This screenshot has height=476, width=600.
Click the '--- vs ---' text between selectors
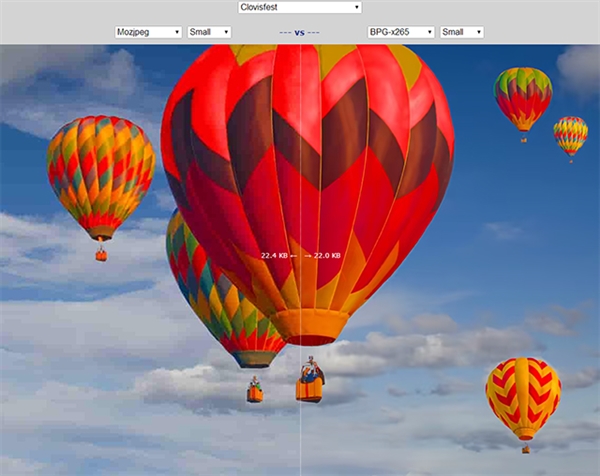click(300, 33)
